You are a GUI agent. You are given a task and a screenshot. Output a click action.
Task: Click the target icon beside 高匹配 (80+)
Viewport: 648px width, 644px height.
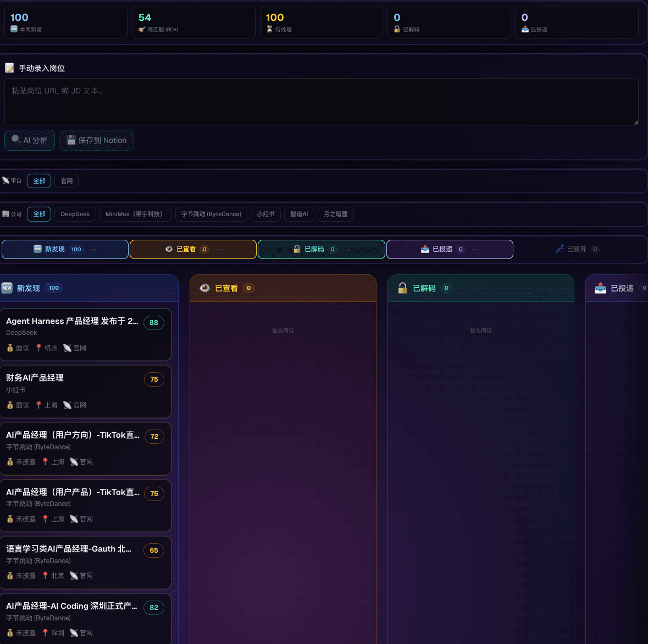point(142,29)
